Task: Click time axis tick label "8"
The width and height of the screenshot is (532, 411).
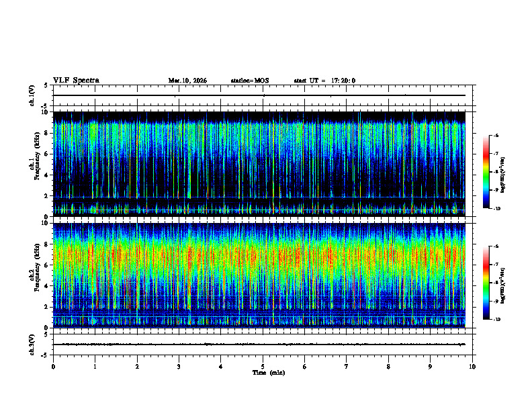Action: pos(388,367)
